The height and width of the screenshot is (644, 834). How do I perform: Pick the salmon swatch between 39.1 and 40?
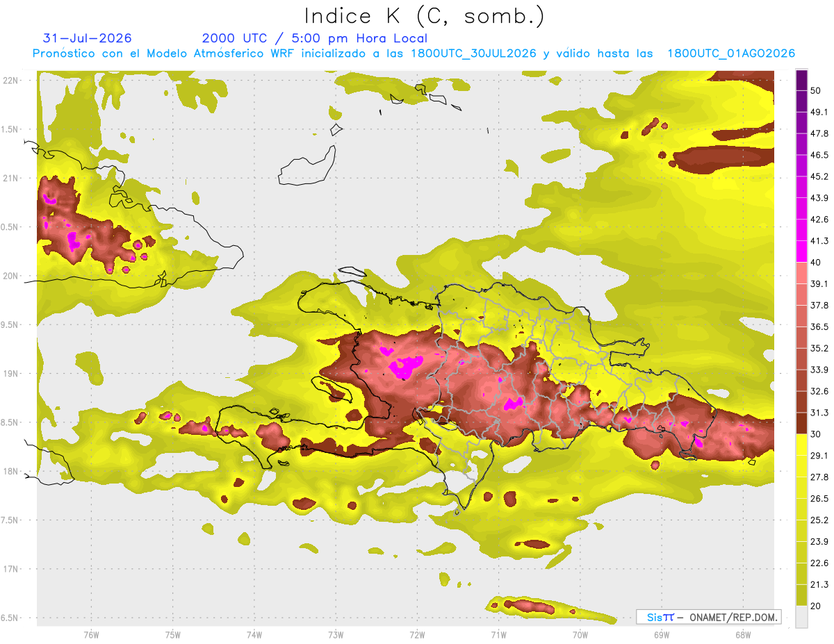tap(802, 273)
